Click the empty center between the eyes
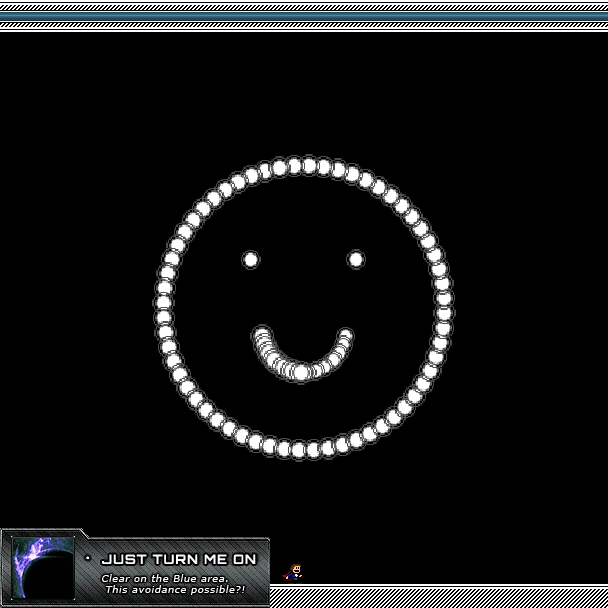 303,260
